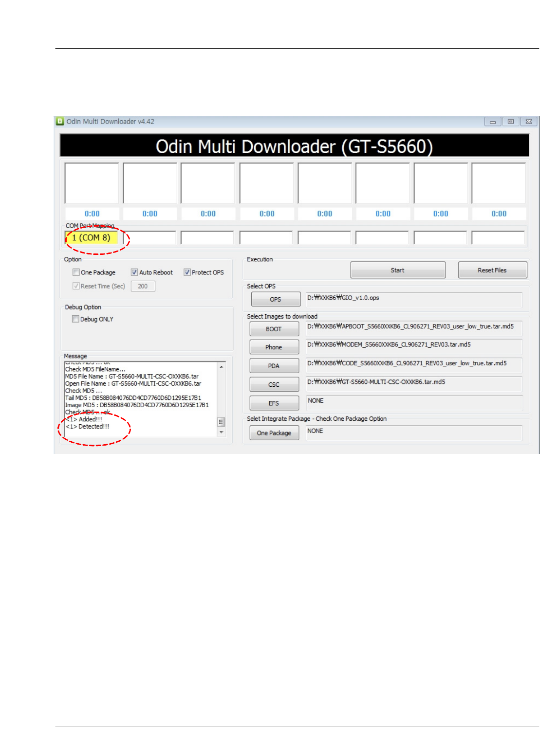This screenshot has height=756, width=540.
Task: Choose a BOOT image file
Action: tap(274, 329)
